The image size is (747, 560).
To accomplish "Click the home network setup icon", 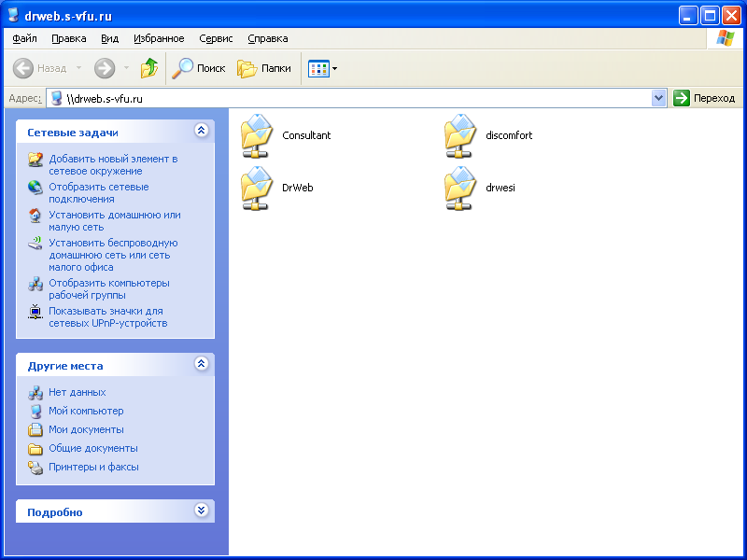I will coord(35,216).
